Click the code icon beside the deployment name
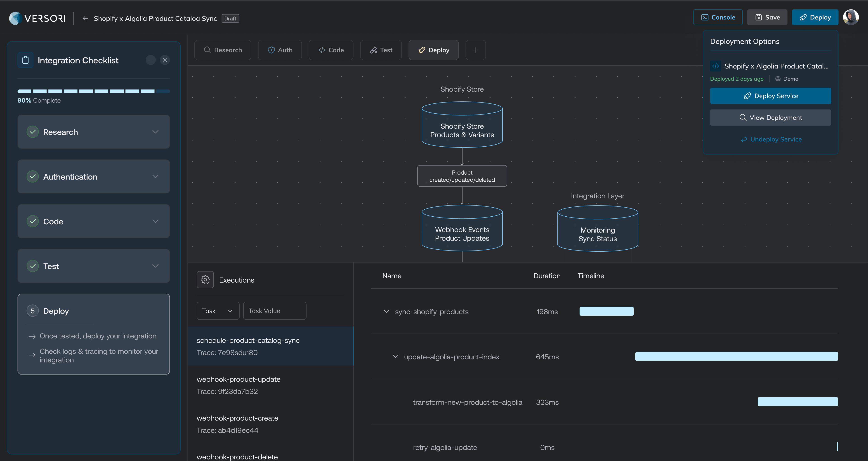868x461 pixels. tap(715, 66)
